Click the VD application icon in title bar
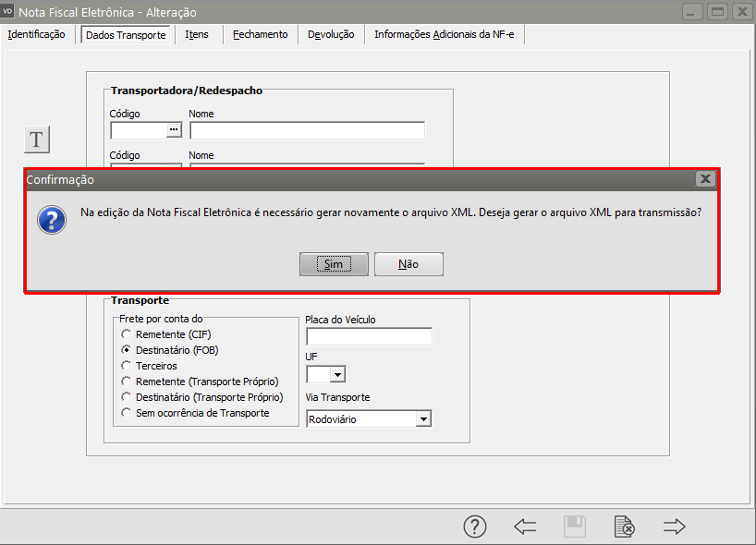756x545 pixels. click(7, 12)
